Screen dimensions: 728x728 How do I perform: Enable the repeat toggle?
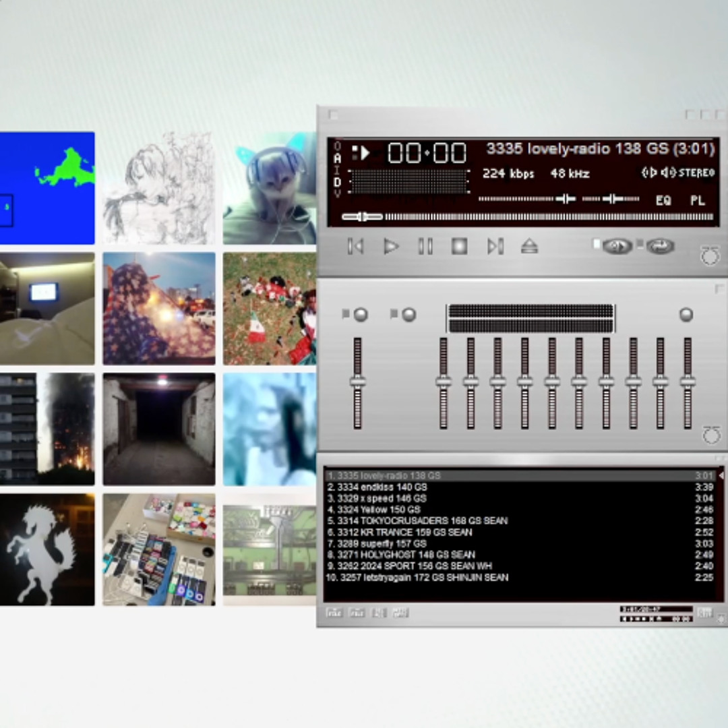(x=659, y=246)
